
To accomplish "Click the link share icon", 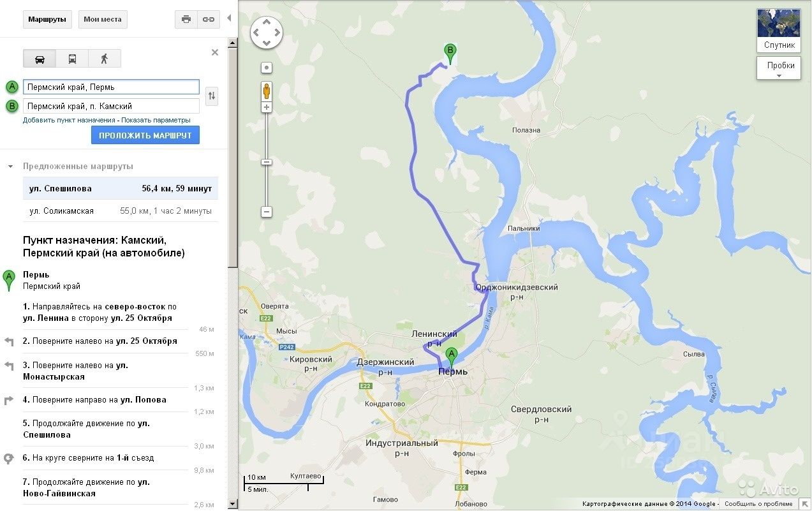I will 209,19.
